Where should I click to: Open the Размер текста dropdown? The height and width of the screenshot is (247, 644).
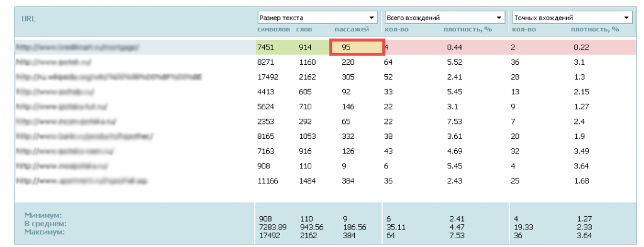tap(317, 18)
